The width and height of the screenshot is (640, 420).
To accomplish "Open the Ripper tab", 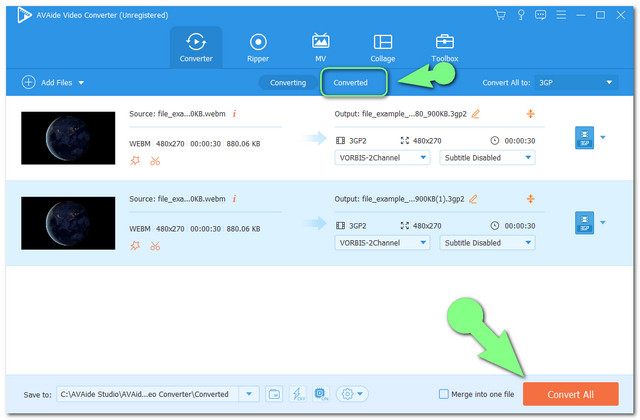I will coord(258,47).
